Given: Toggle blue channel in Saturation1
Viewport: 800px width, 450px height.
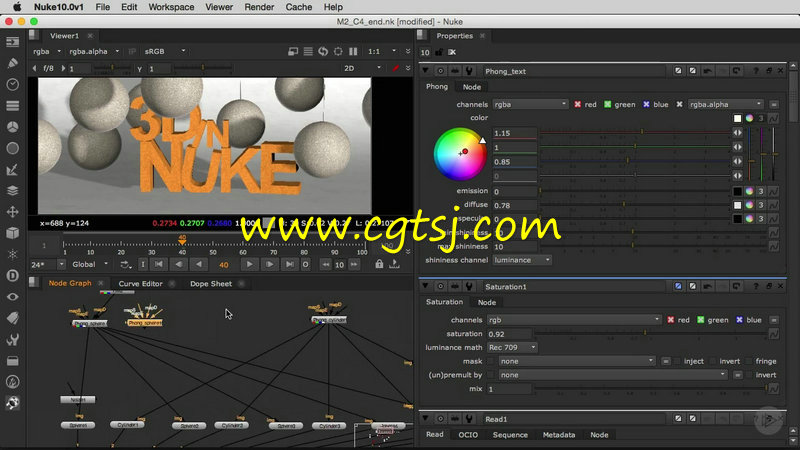Looking at the screenshot, I should click(740, 320).
